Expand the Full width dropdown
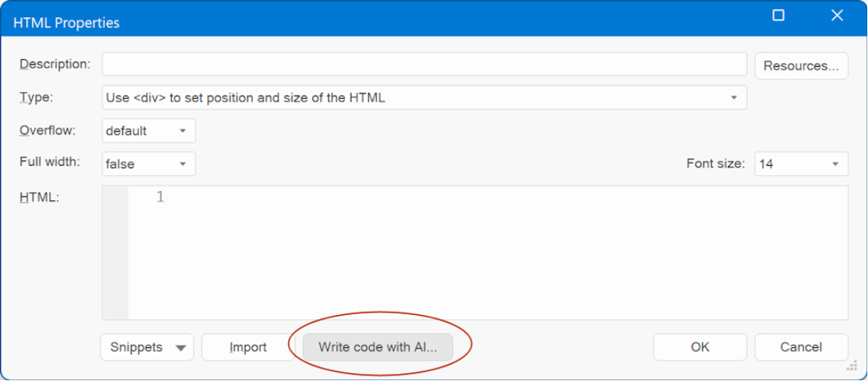This screenshot has height=381, width=868. click(x=148, y=164)
